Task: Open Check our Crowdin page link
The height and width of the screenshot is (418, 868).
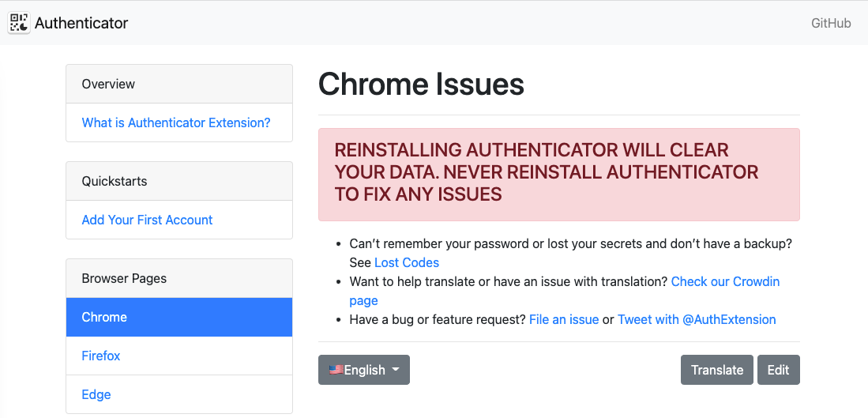Action: [x=725, y=282]
